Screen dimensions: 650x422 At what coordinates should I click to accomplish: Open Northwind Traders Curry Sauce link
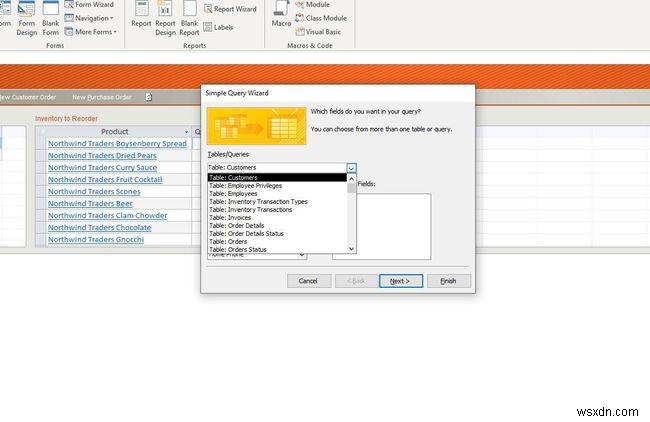click(102, 167)
